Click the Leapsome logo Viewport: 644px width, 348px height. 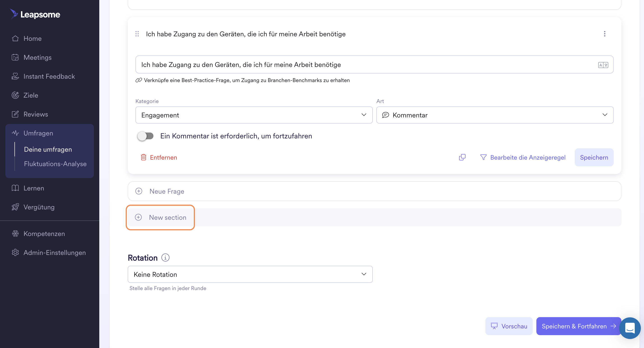(x=35, y=14)
